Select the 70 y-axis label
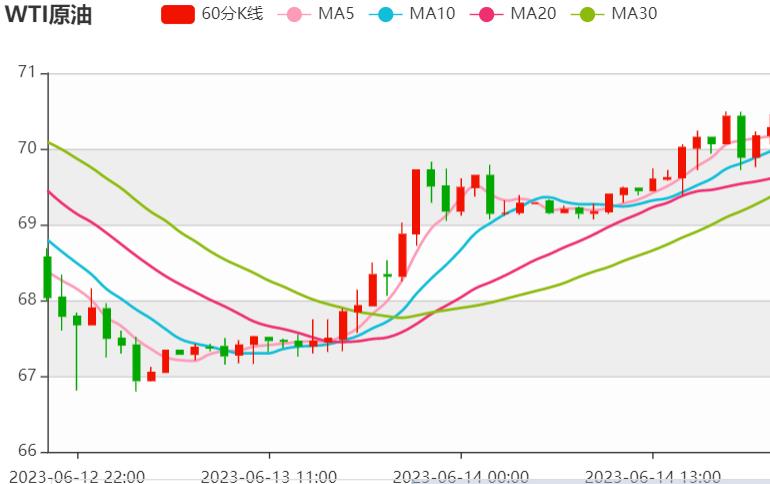This screenshot has width=770, height=484. coord(27,148)
